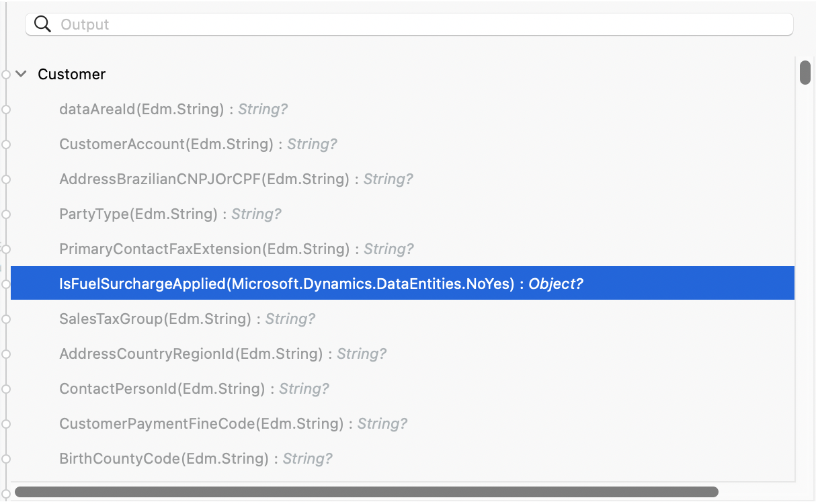Click the connector port beside dataAreaId
816x504 pixels.
click(x=6, y=109)
